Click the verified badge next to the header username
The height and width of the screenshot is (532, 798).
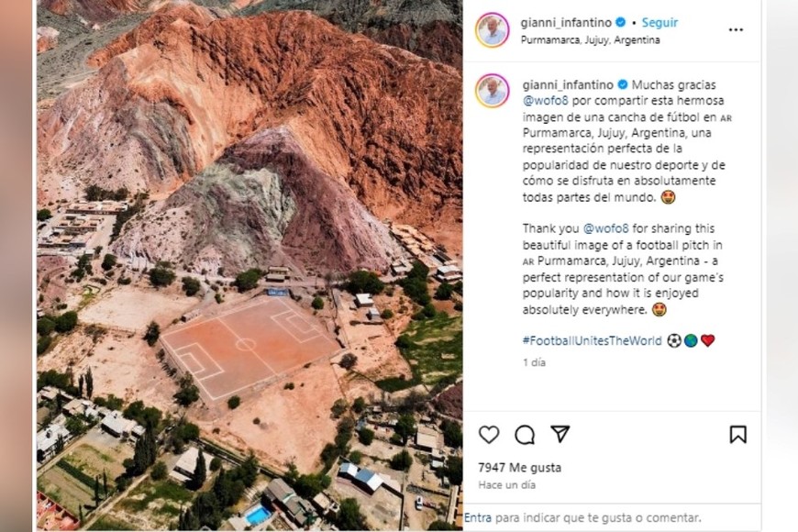click(620, 22)
